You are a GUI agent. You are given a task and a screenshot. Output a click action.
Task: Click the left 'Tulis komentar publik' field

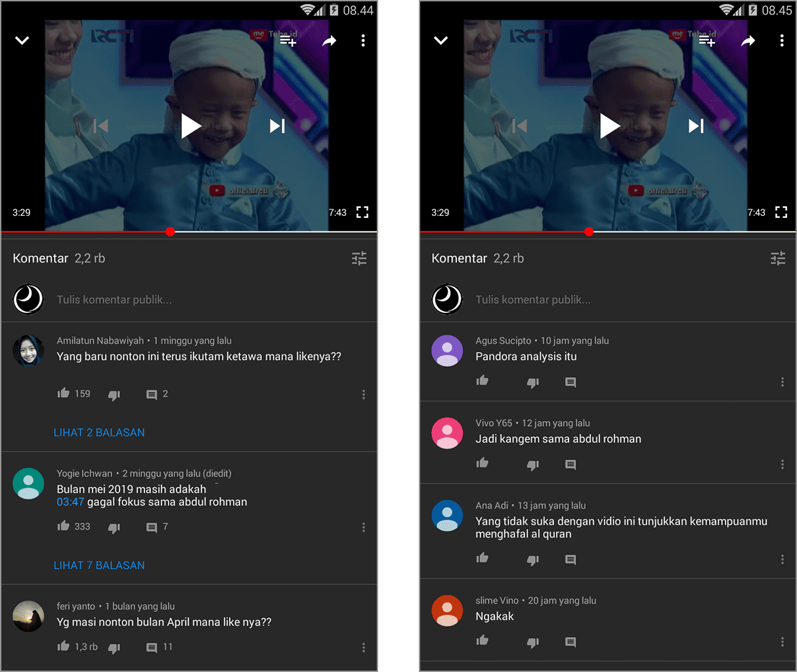(114, 300)
